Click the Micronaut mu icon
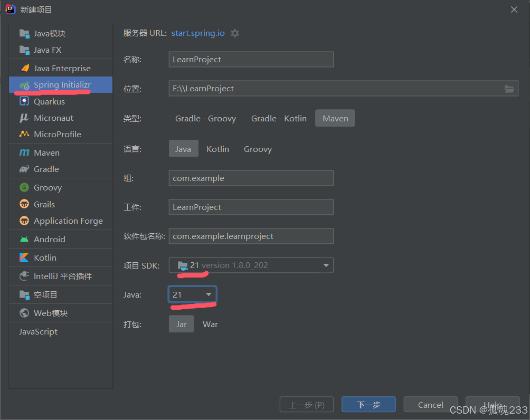This screenshot has height=420, width=530. (24, 118)
